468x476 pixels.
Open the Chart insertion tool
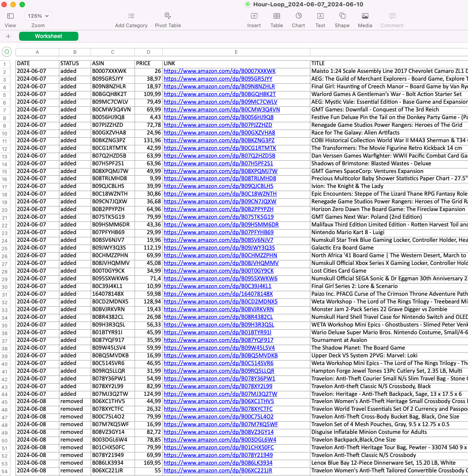point(298,15)
